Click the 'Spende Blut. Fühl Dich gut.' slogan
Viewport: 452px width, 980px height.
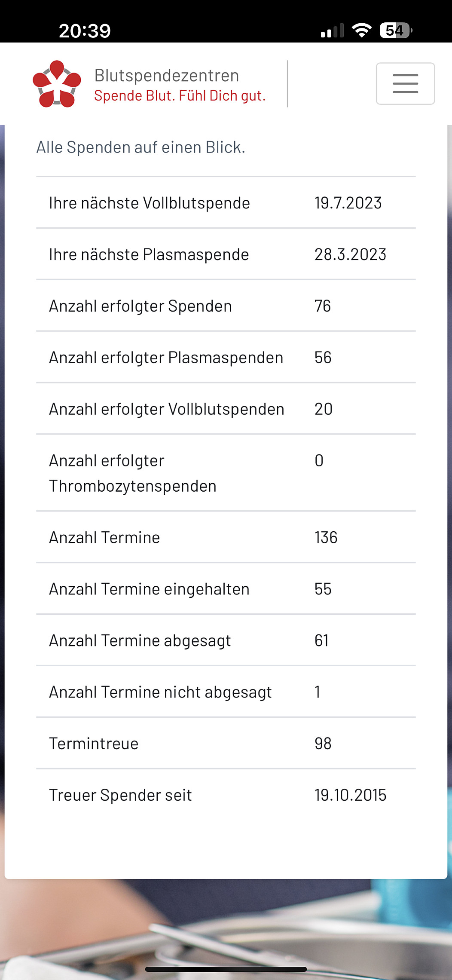coord(180,95)
